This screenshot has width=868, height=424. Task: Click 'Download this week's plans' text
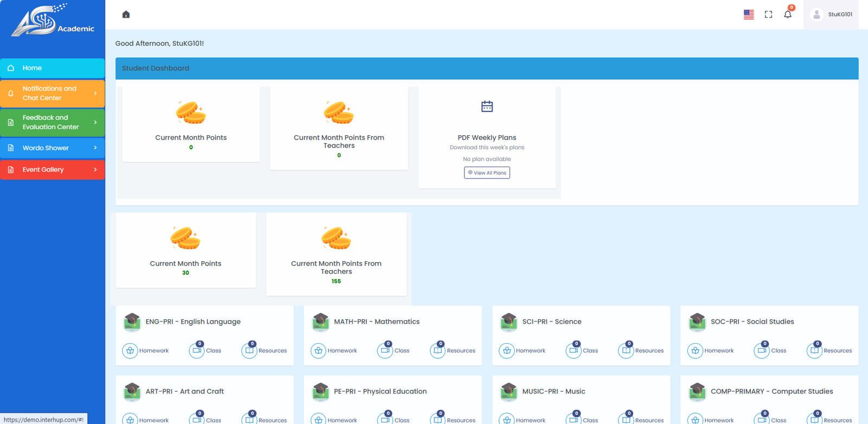coord(487,147)
